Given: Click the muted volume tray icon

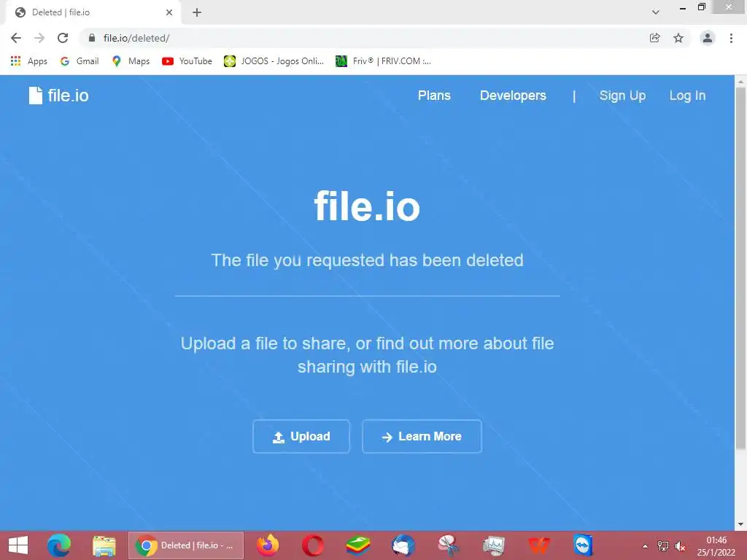Looking at the screenshot, I should click(681, 546).
